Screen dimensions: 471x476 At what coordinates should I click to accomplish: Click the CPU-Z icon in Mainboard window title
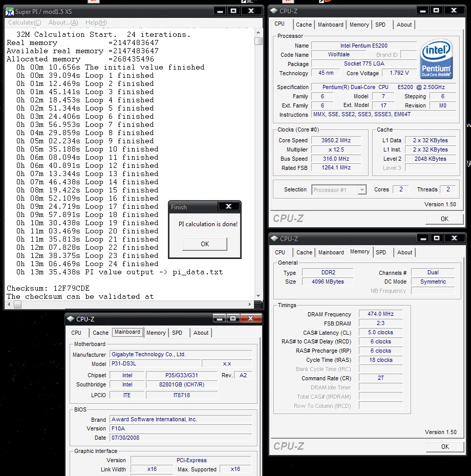click(x=71, y=319)
